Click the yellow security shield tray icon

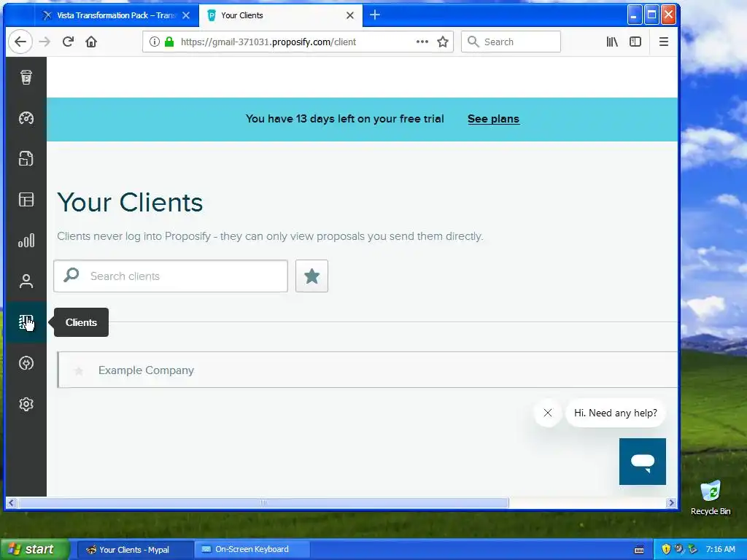[x=666, y=549]
